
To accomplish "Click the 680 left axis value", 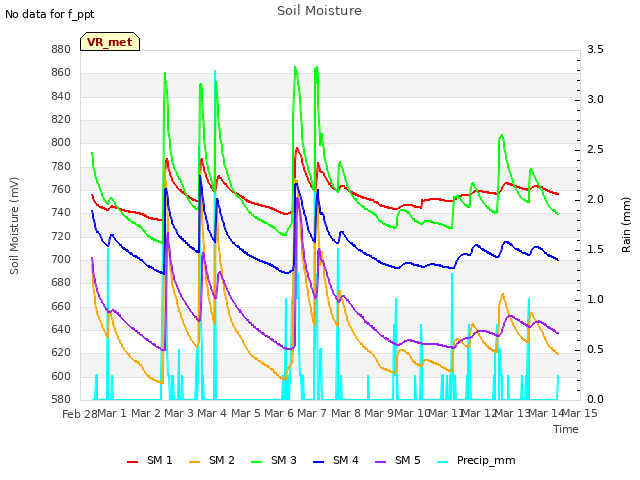I will (x=61, y=283).
